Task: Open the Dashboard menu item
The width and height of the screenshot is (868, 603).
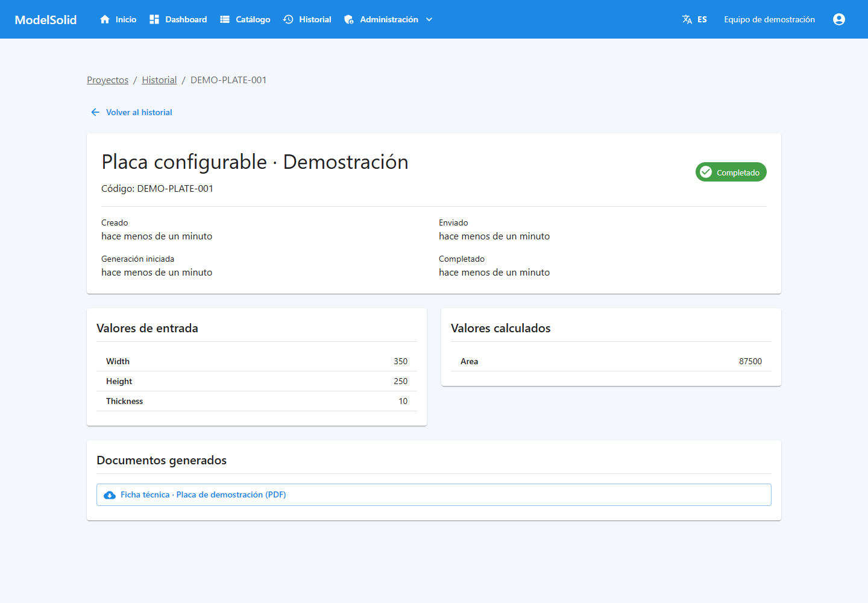Action: coord(178,19)
